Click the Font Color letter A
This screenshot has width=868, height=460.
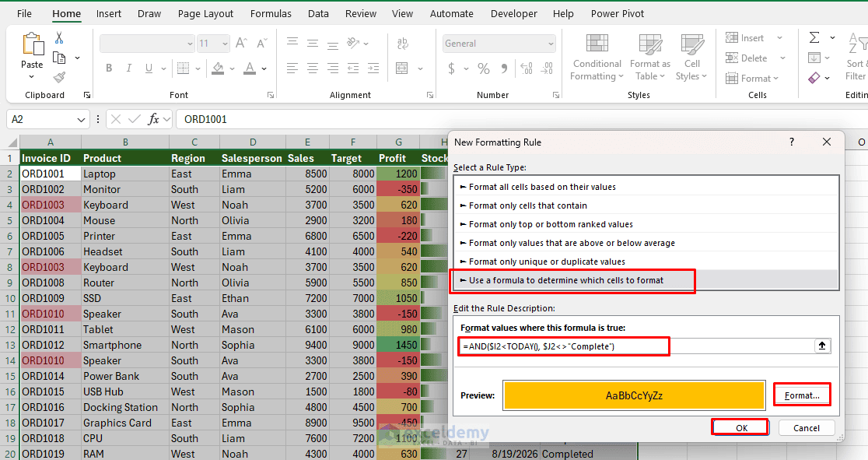[x=250, y=68]
